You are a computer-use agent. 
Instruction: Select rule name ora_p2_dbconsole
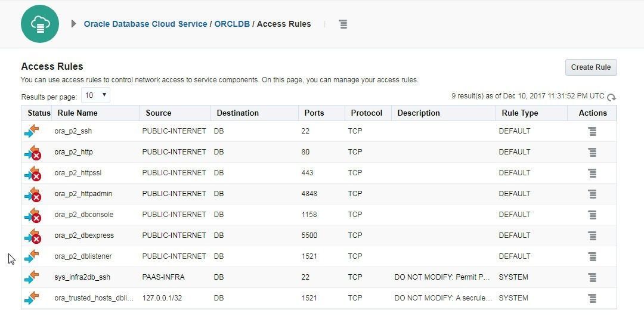tap(84, 215)
